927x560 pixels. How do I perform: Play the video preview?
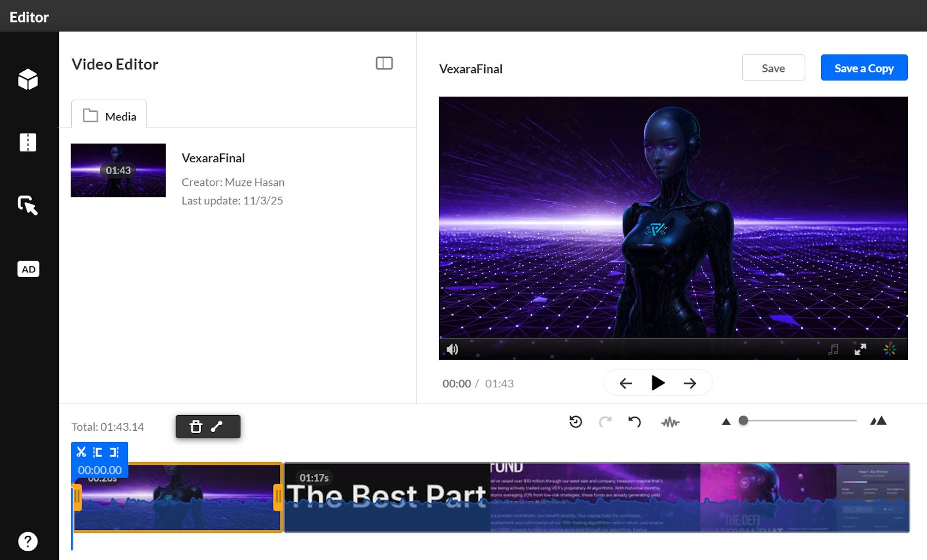click(x=658, y=383)
